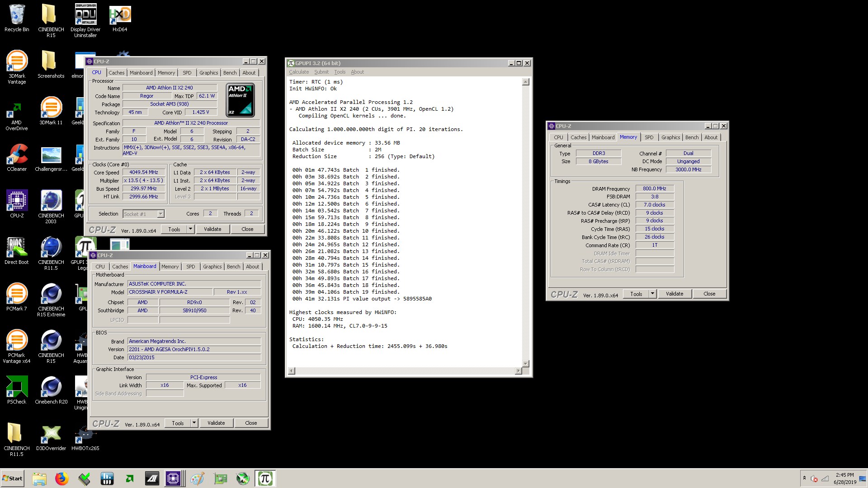Expand Tools dropdown arrow in CPU window
The height and width of the screenshot is (488, 868).
click(x=191, y=229)
